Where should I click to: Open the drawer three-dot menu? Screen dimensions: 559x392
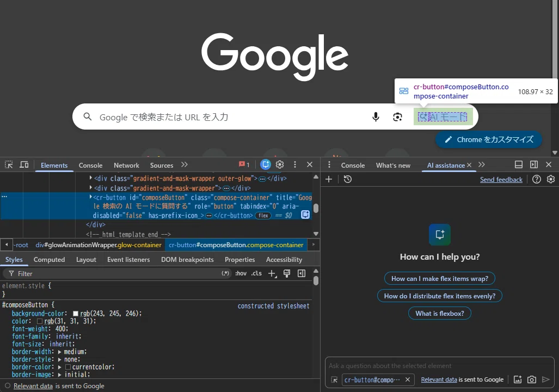tap(329, 164)
